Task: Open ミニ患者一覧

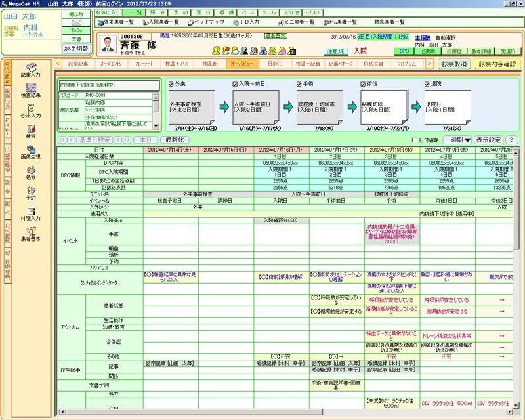Action: click(297, 22)
